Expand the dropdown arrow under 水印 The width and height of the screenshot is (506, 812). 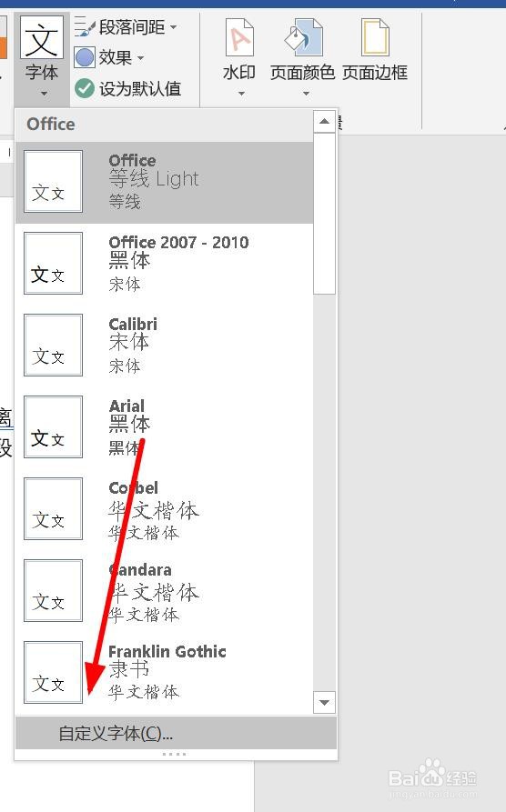pos(241,94)
